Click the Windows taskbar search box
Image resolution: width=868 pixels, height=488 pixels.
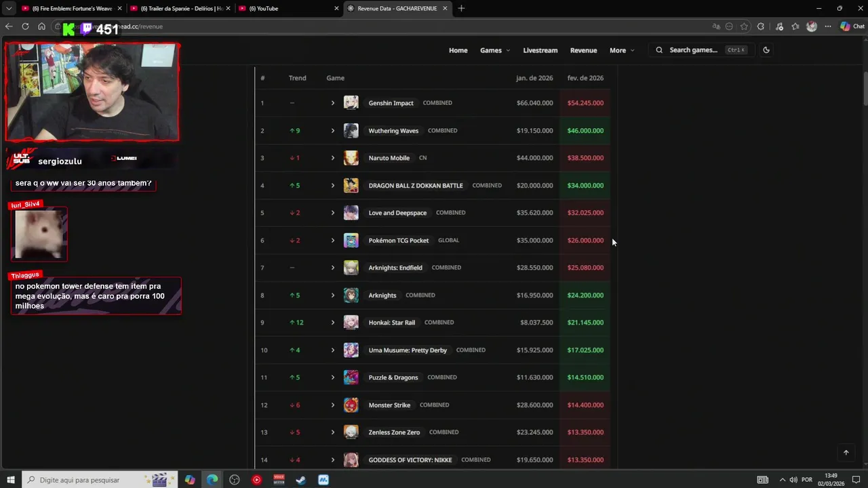click(100, 480)
